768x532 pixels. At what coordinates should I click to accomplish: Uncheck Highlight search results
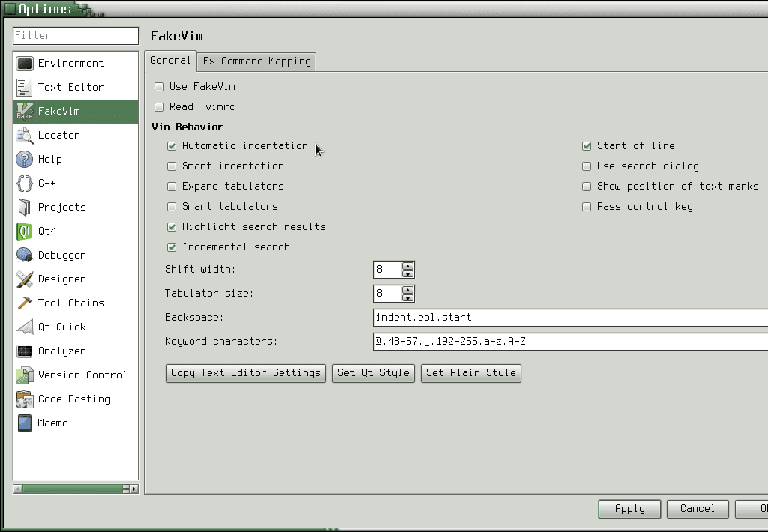172,226
